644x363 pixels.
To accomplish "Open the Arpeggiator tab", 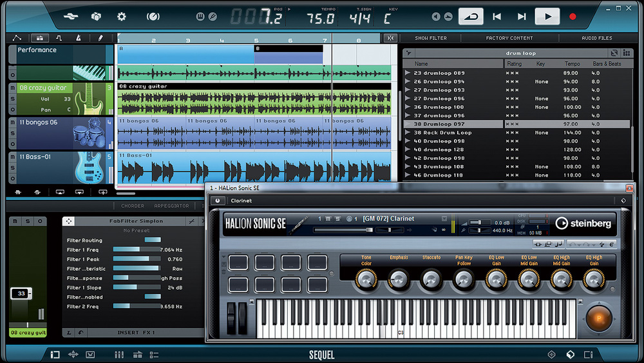I will [171, 206].
